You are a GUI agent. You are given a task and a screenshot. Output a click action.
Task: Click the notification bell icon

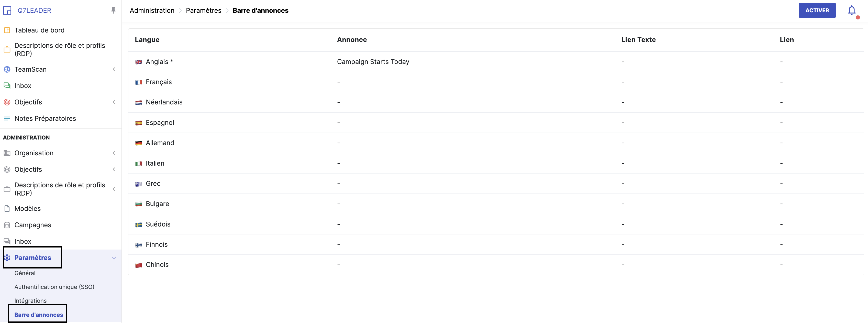click(x=851, y=10)
